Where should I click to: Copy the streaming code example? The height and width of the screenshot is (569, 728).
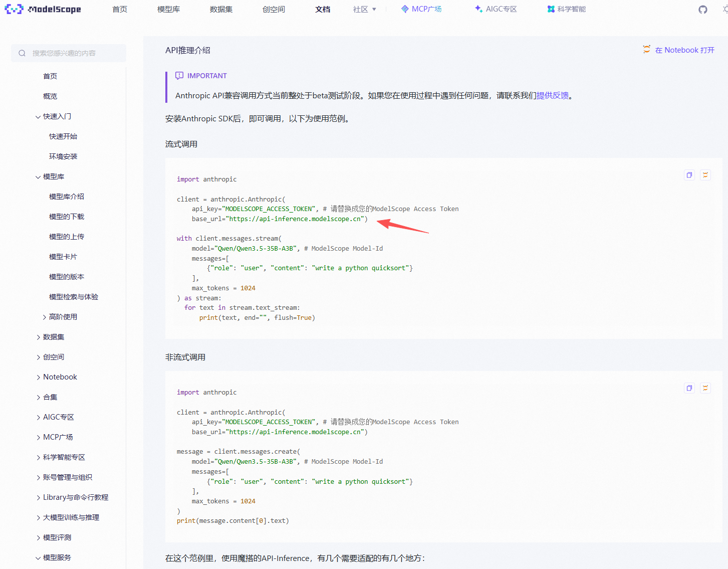pyautogui.click(x=689, y=175)
